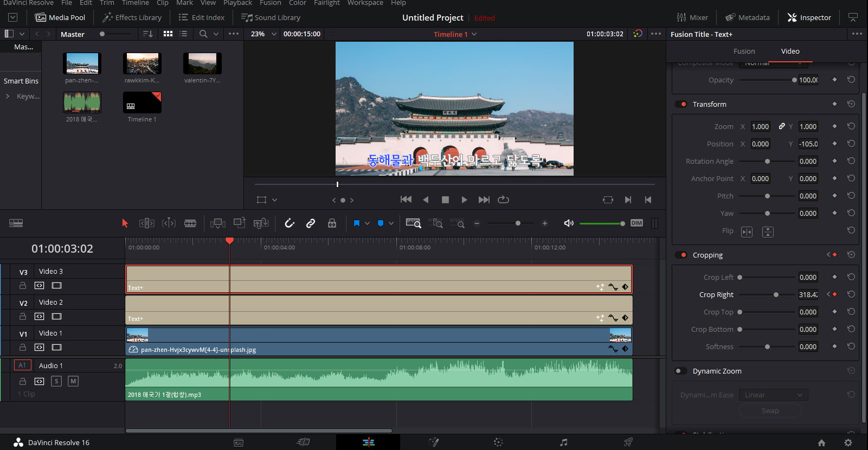
Task: Toggle Loop playback icon
Action: pyautogui.click(x=503, y=200)
